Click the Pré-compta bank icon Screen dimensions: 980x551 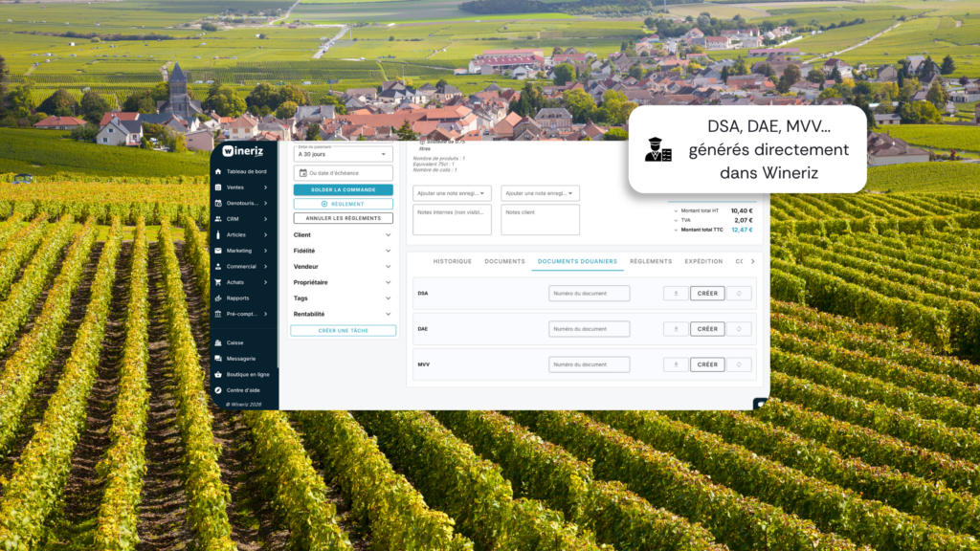click(x=218, y=314)
